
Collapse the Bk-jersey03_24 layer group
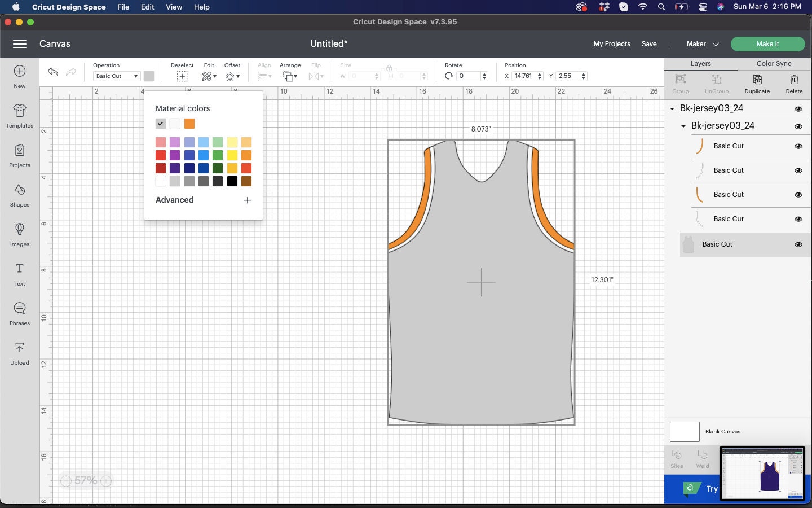click(x=683, y=126)
